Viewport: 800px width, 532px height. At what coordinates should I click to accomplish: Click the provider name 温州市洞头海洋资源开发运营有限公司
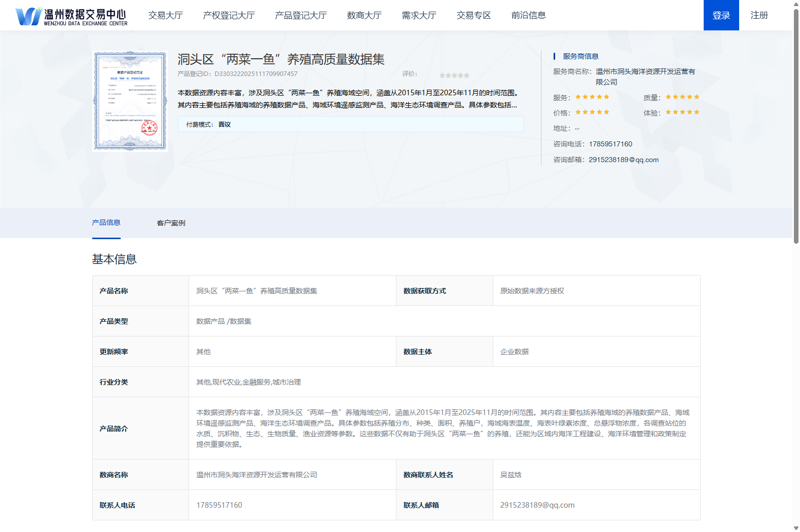point(645,77)
